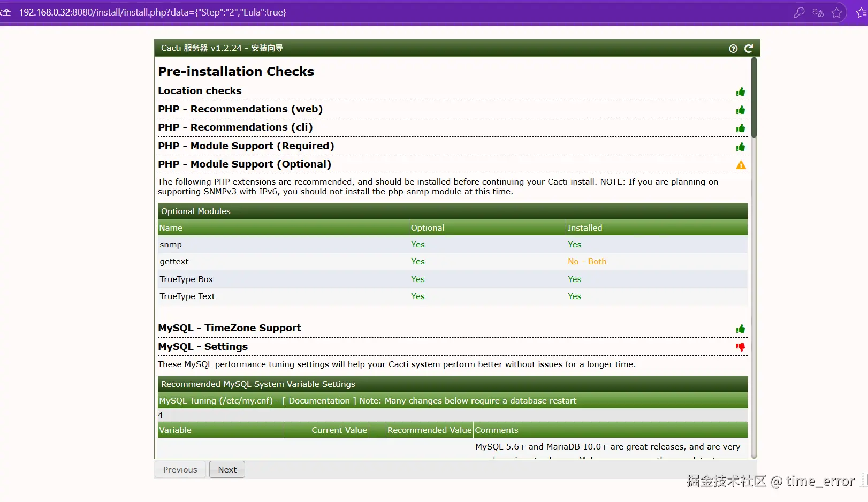Click the Previous button
The image size is (868, 502).
point(180,470)
